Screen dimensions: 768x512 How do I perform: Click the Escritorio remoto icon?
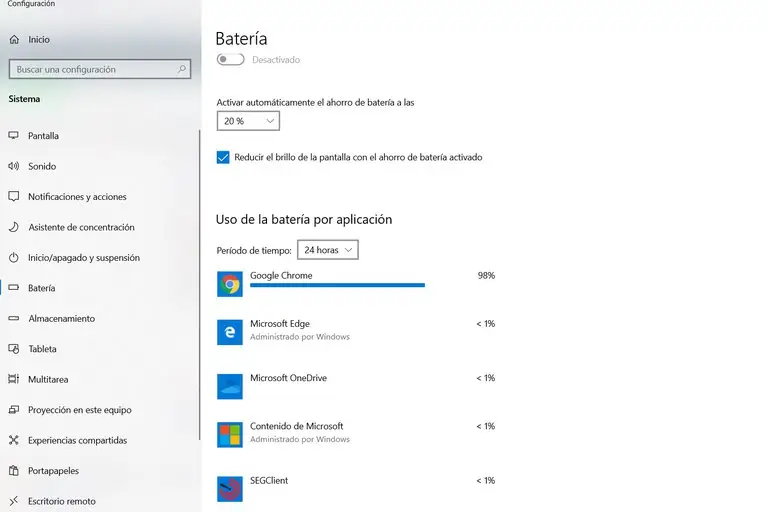(14, 501)
